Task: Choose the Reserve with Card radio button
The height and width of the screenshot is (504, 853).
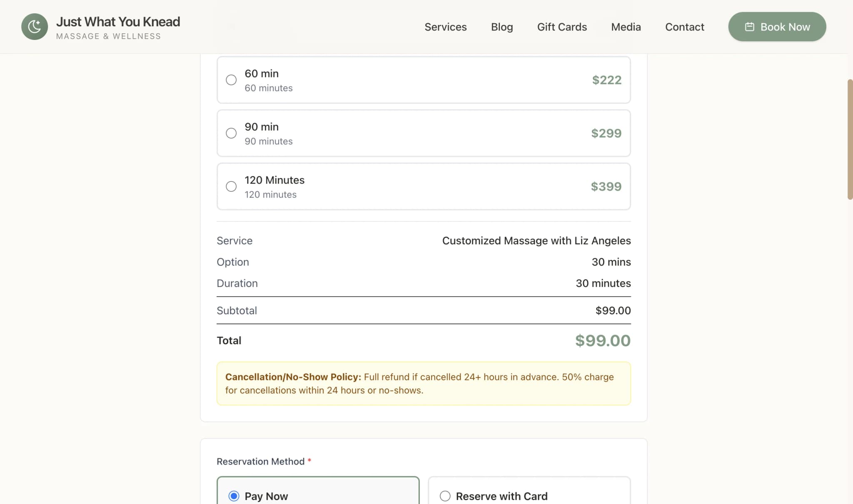Action: pyautogui.click(x=445, y=496)
